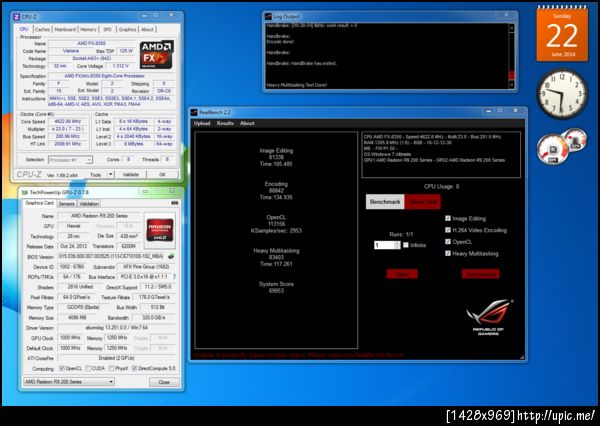Screen dimensions: 600x426
Task: Enable the Infinite runs checkbox
Action: pyautogui.click(x=406, y=245)
